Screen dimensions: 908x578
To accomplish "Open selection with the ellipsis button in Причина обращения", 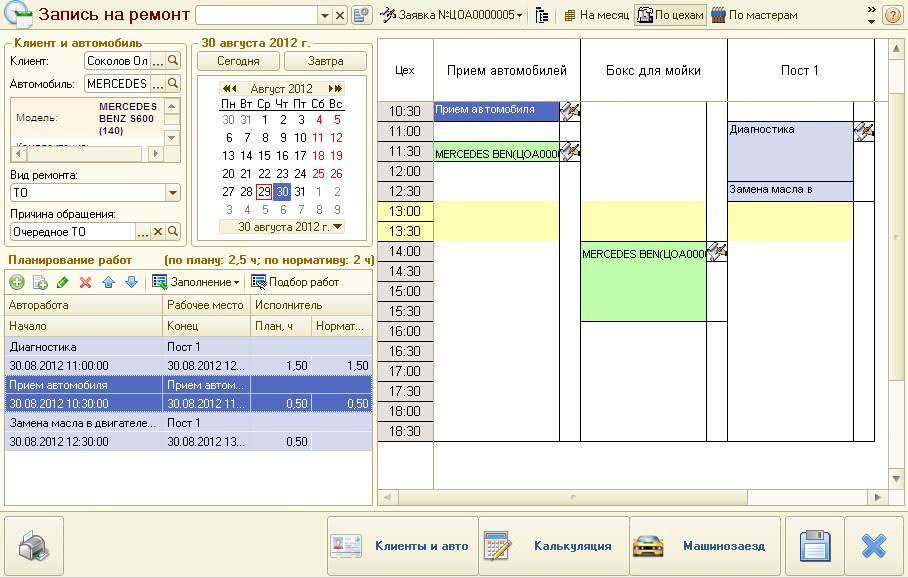I will 142,232.
